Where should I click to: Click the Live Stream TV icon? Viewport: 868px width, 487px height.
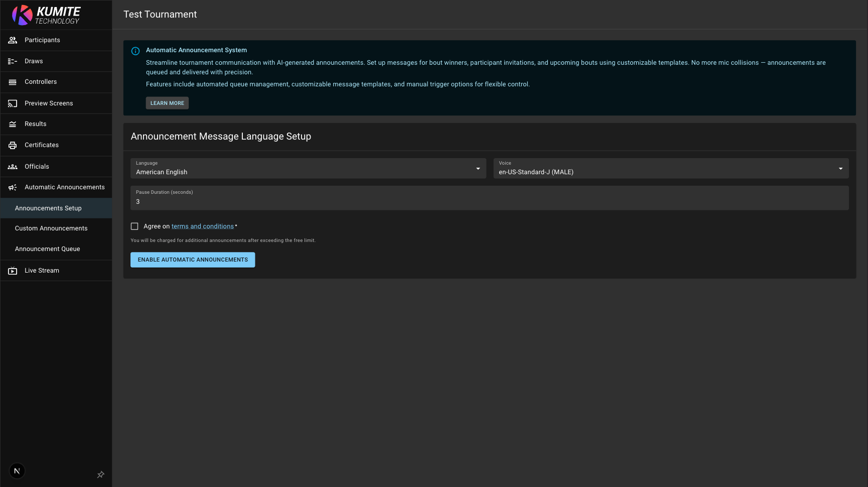[13, 271]
